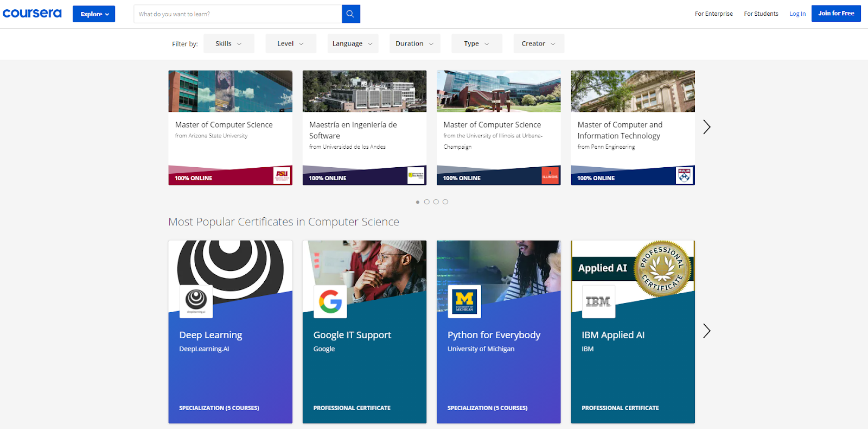Click the Coursera logo
Image resolution: width=868 pixels, height=429 pixels.
tap(32, 14)
